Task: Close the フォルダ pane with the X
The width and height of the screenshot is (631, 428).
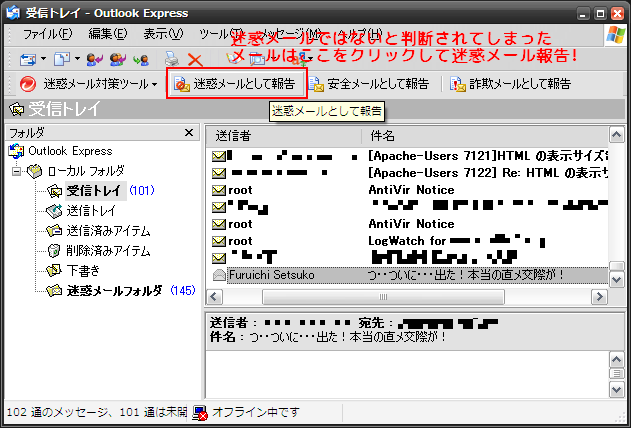Action: 189,132
